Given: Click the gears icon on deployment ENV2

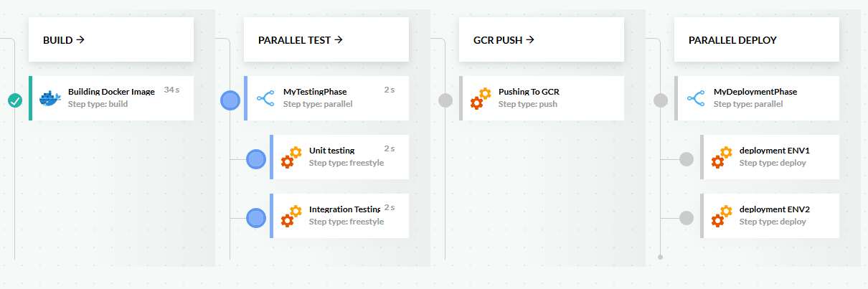Looking at the screenshot, I should tap(721, 216).
